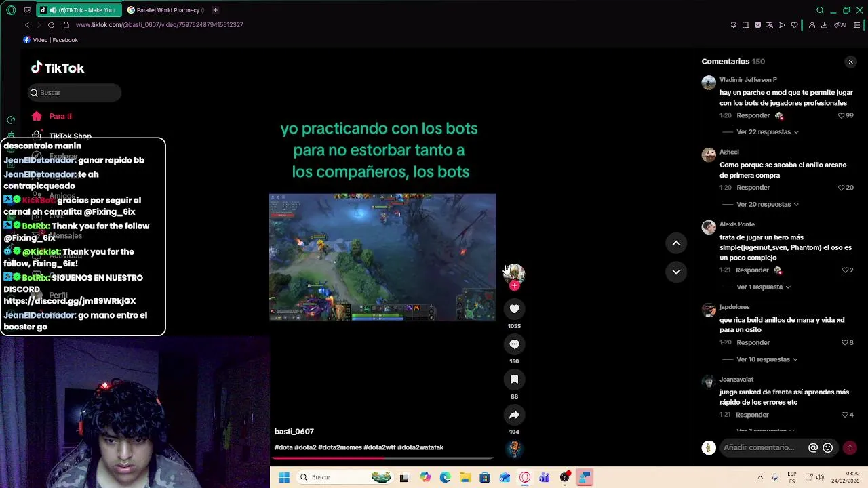Viewport: 868px width, 488px height.
Task: Open the emoji picker in comment box
Action: (x=827, y=447)
